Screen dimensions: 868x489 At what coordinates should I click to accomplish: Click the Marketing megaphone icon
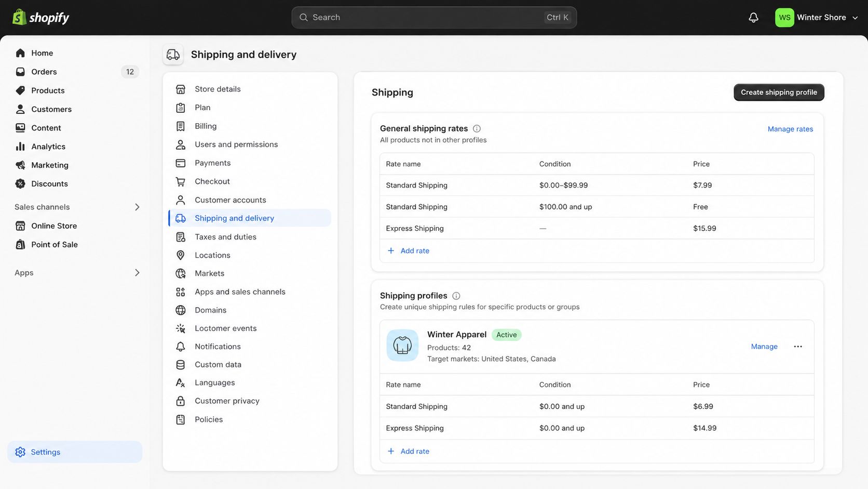(x=20, y=165)
